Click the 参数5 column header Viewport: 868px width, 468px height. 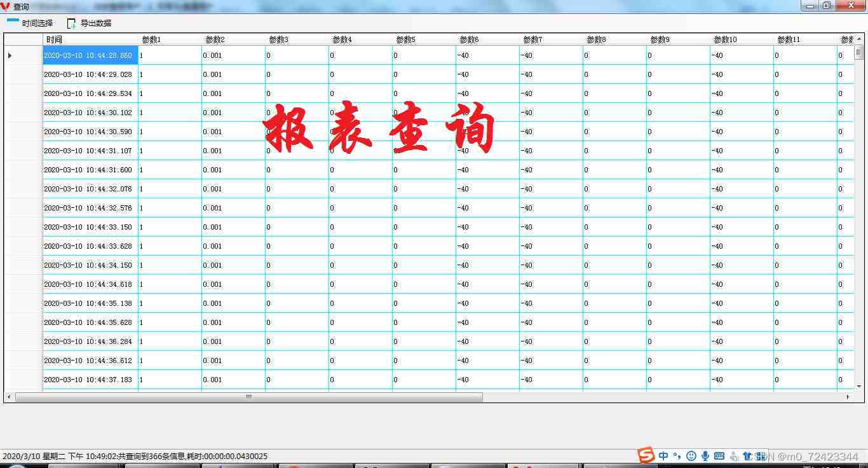(424, 39)
